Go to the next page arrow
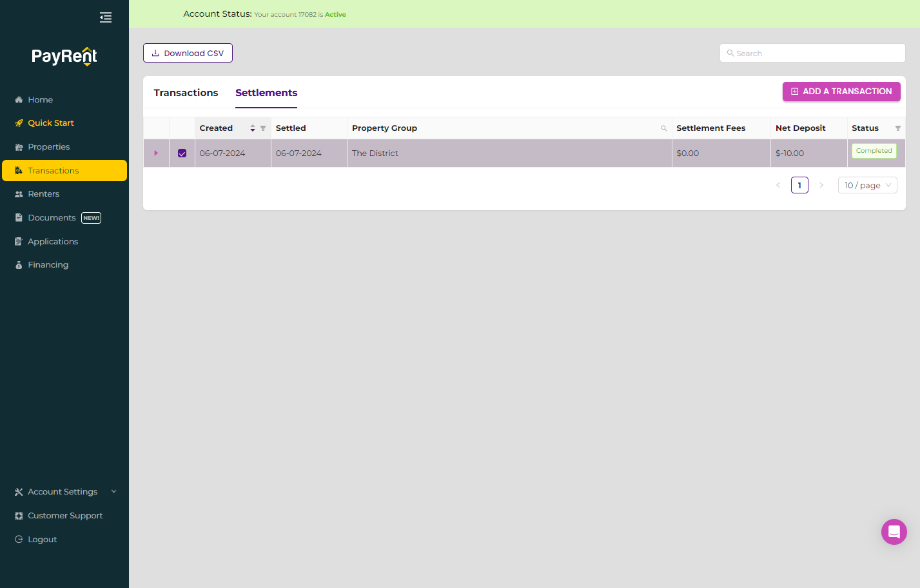920x588 pixels. [x=821, y=185]
